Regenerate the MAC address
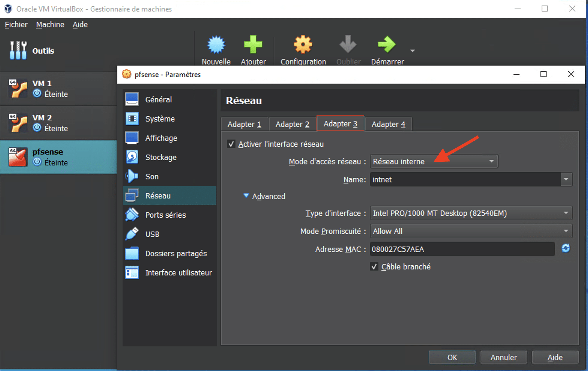 tap(566, 249)
